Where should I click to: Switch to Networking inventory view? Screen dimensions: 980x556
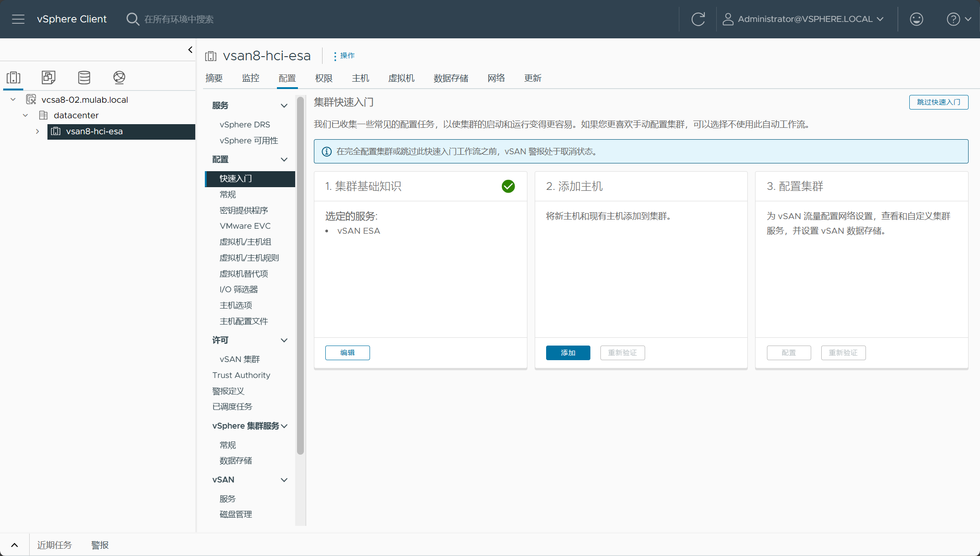119,78
